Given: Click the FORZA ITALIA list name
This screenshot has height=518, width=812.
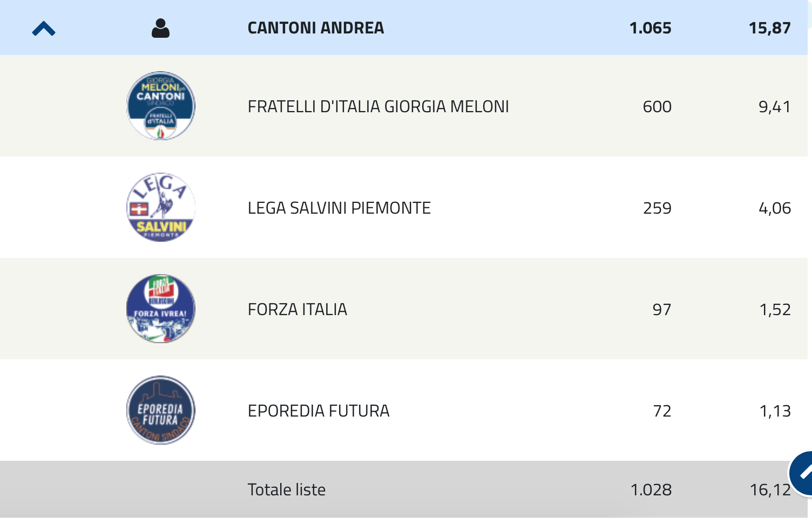Looking at the screenshot, I should point(297,310).
